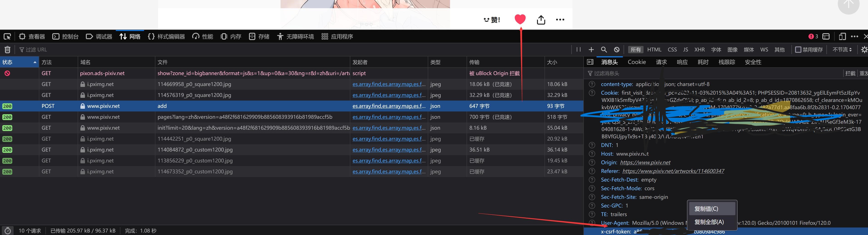Switch to the 消息头 headers tab
Viewport: 868px width, 235px height.
(609, 62)
